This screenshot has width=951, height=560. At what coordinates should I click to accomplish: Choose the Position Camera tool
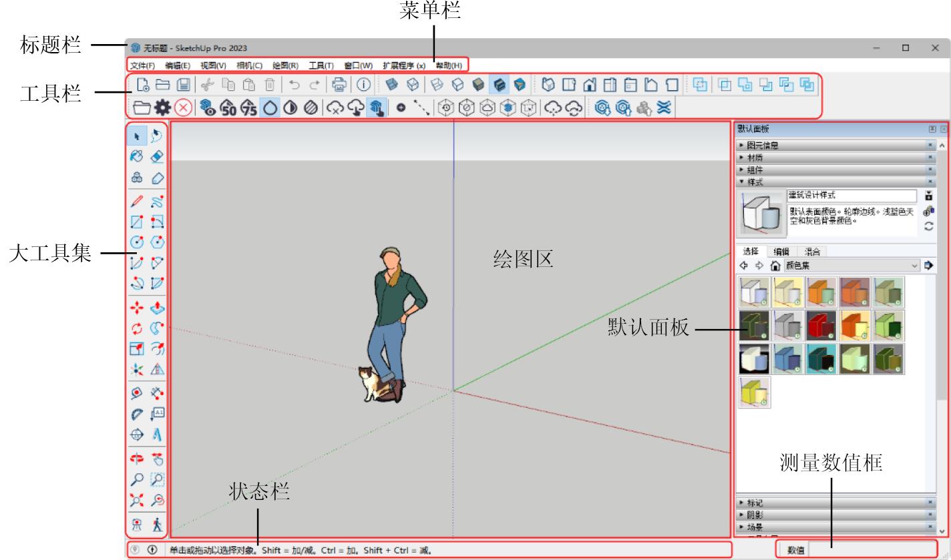136,525
